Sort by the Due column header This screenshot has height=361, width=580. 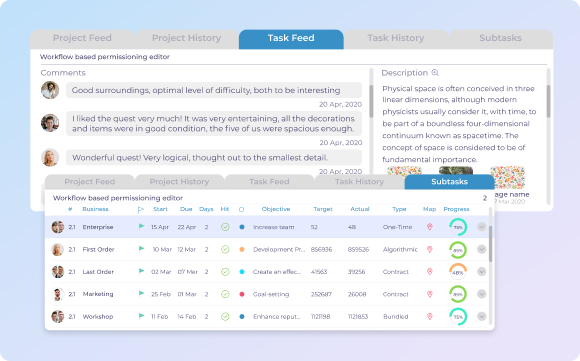(x=186, y=209)
